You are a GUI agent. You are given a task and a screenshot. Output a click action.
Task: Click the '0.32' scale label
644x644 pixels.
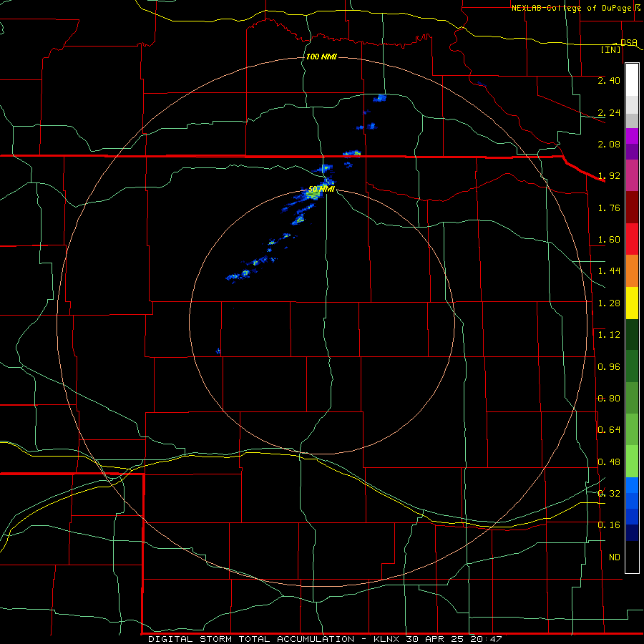click(x=609, y=494)
